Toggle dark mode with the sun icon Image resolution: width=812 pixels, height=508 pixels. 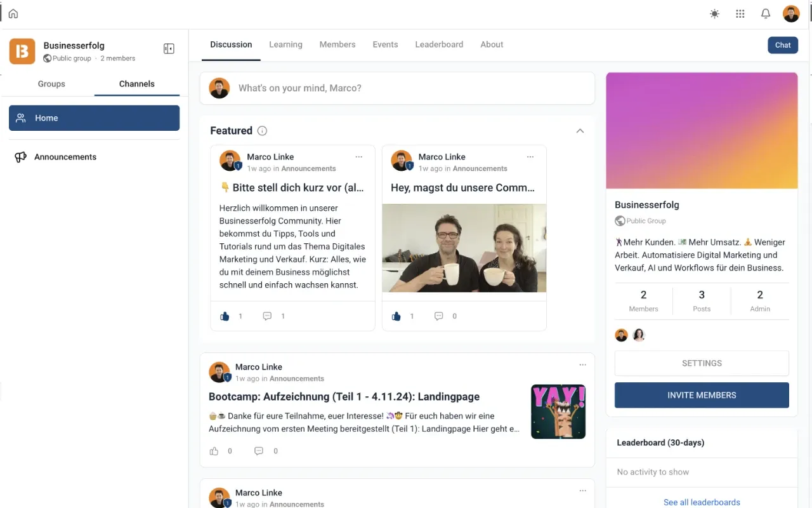point(714,13)
